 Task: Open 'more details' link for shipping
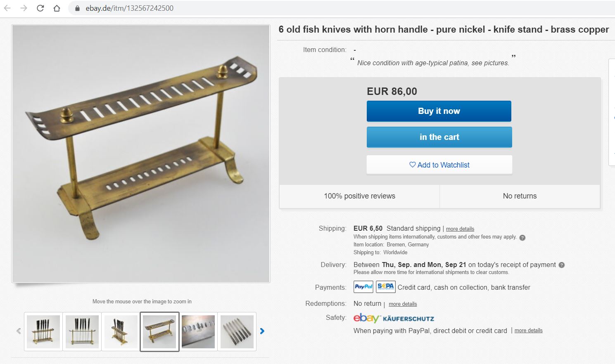pyautogui.click(x=460, y=229)
